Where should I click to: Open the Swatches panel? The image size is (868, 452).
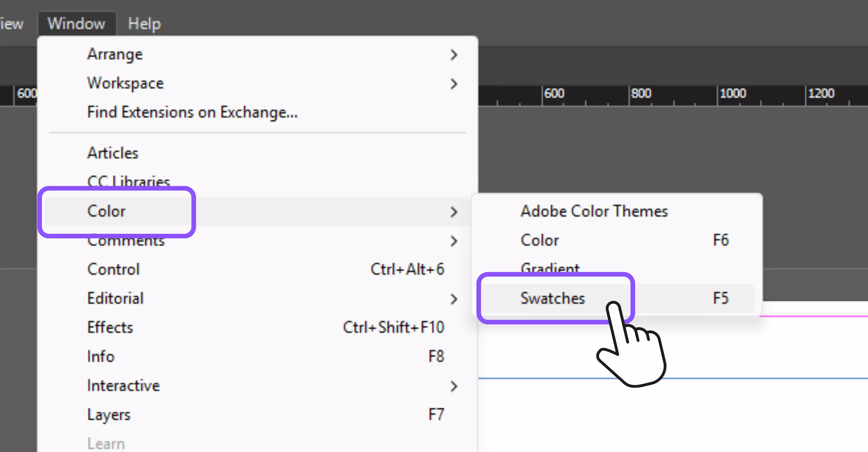coord(553,298)
